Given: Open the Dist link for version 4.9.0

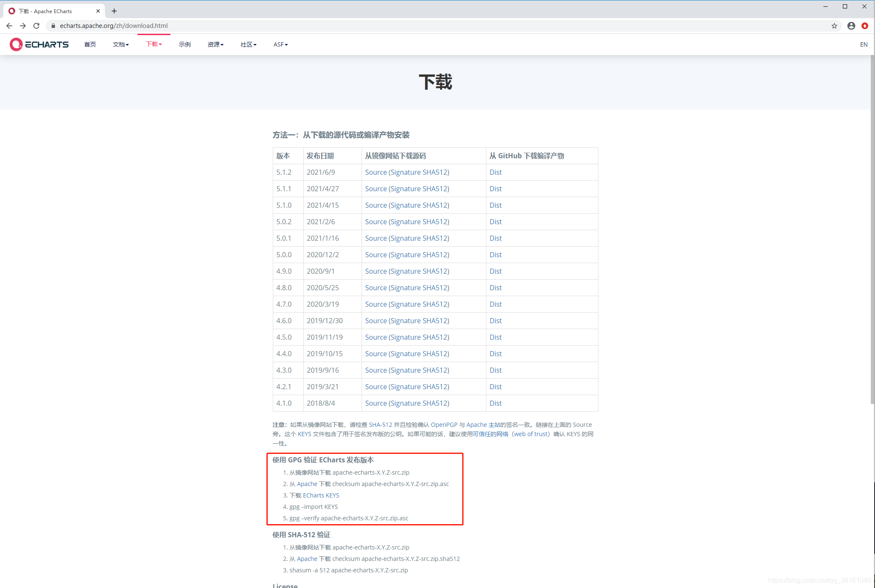Looking at the screenshot, I should coord(495,271).
